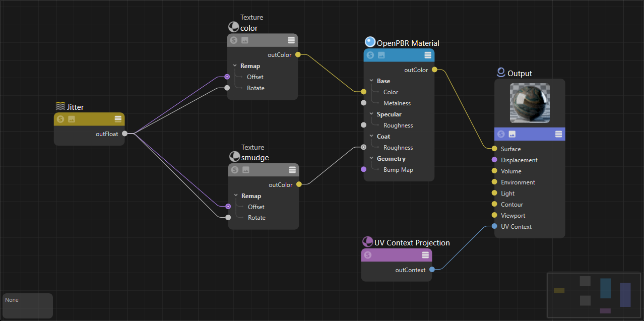
Task: Click the Metalness input port on OpenPBR Material
Action: (x=363, y=103)
